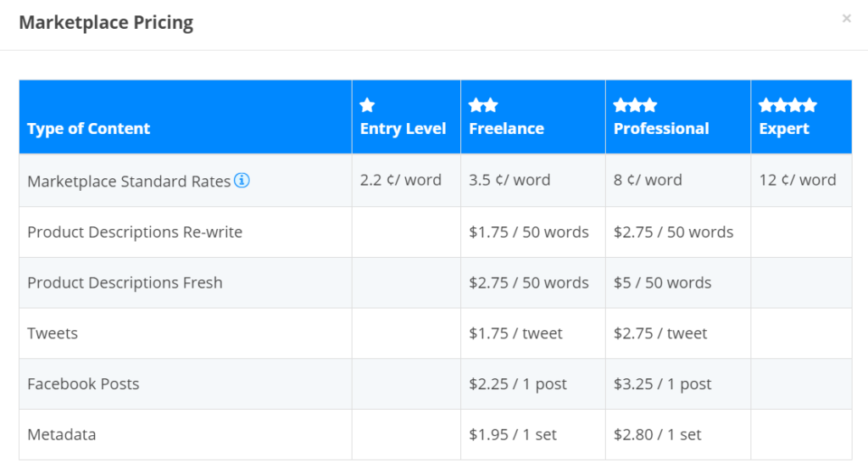The image size is (868, 475).
Task: Click the info icon beside Marketplace Standard Rates
Action: [x=242, y=180]
